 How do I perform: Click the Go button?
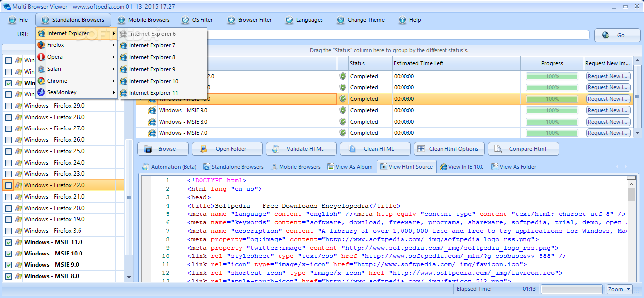tap(617, 35)
